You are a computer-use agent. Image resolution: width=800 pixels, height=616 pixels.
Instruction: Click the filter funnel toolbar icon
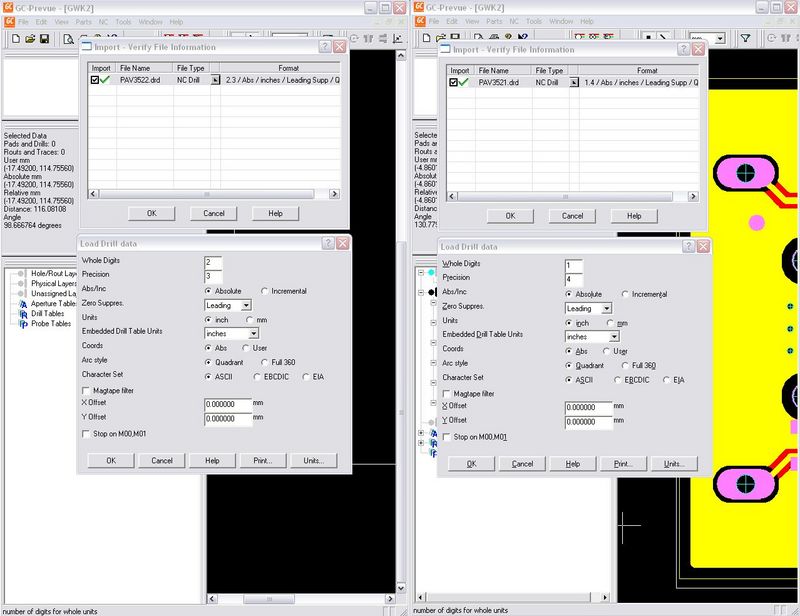click(x=745, y=38)
